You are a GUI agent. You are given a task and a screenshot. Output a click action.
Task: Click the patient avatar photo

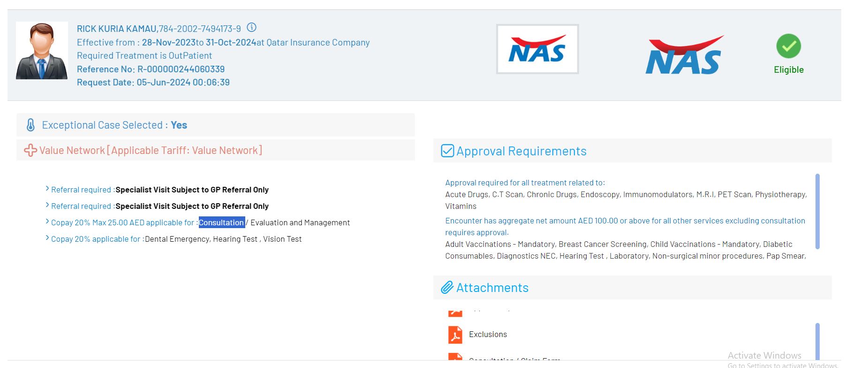(42, 51)
